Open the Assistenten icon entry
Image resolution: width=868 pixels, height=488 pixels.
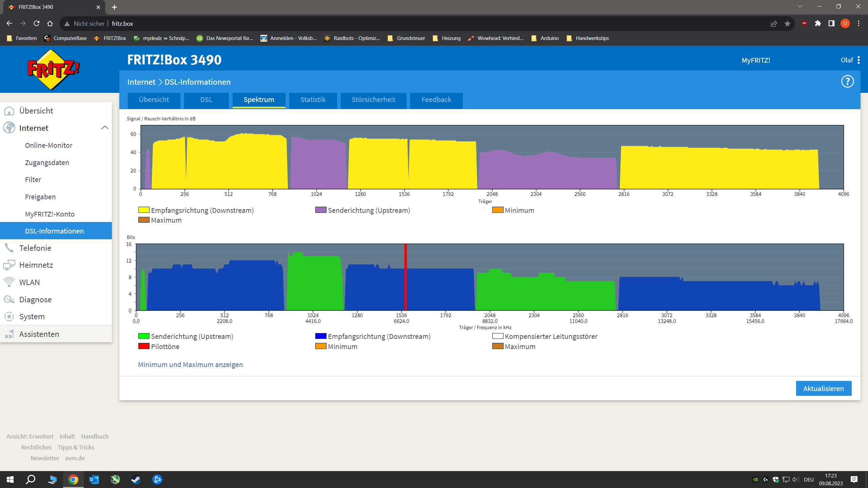(x=9, y=334)
